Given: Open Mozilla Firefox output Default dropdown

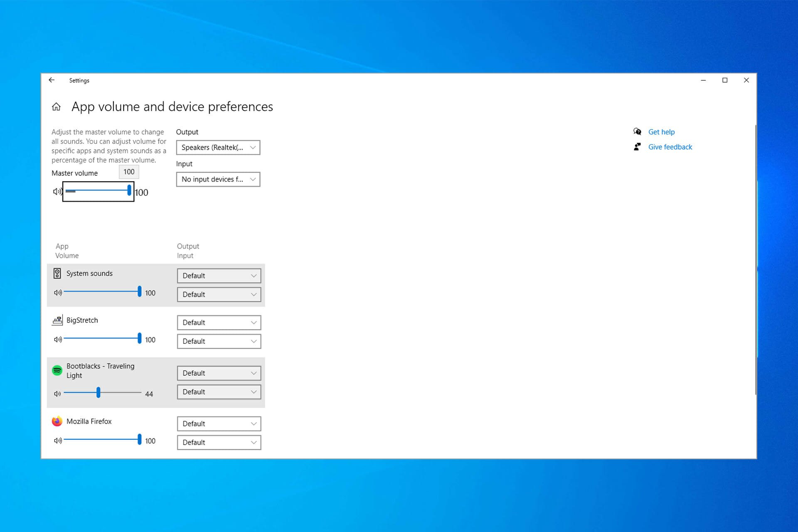Looking at the screenshot, I should click(219, 424).
